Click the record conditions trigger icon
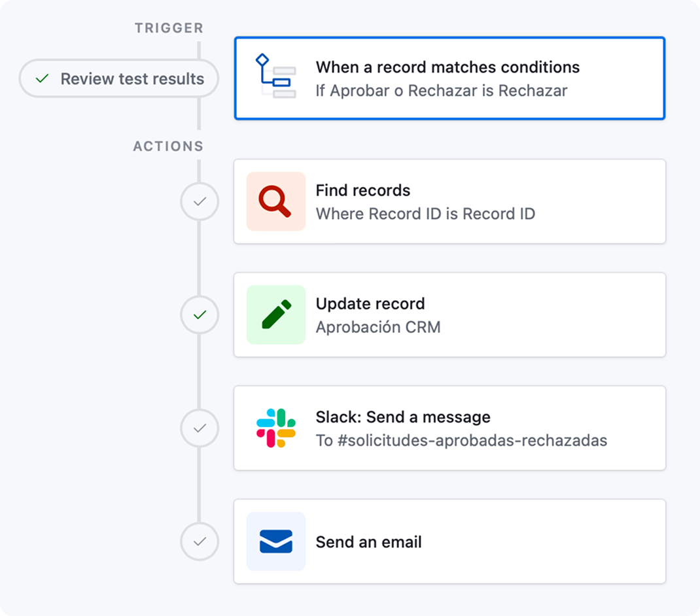This screenshot has height=616, width=700. [x=275, y=78]
